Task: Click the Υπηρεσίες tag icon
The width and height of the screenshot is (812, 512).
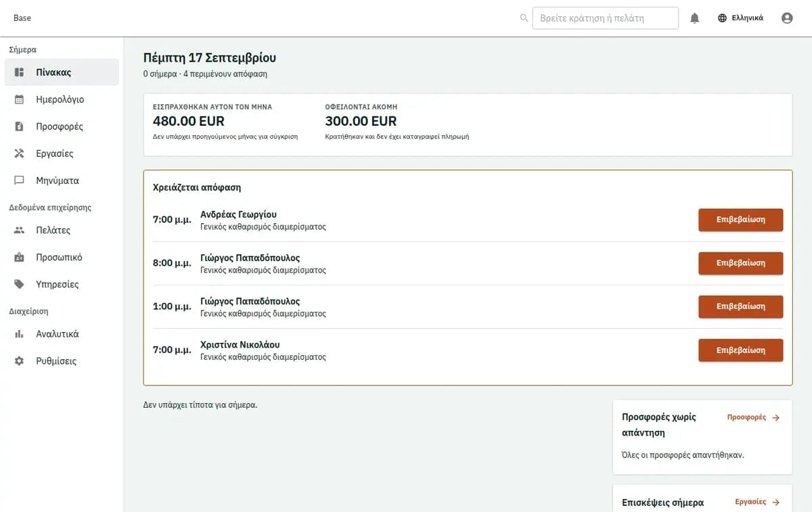Action: click(x=20, y=284)
